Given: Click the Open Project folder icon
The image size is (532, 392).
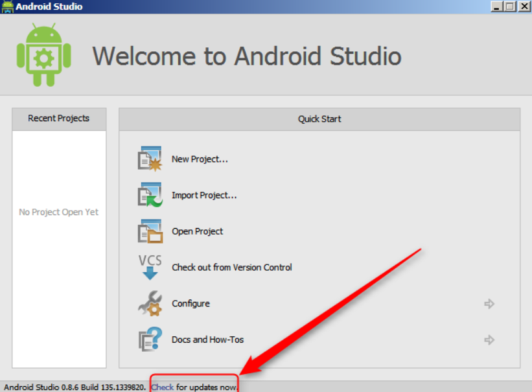Looking at the screenshot, I should (150, 231).
